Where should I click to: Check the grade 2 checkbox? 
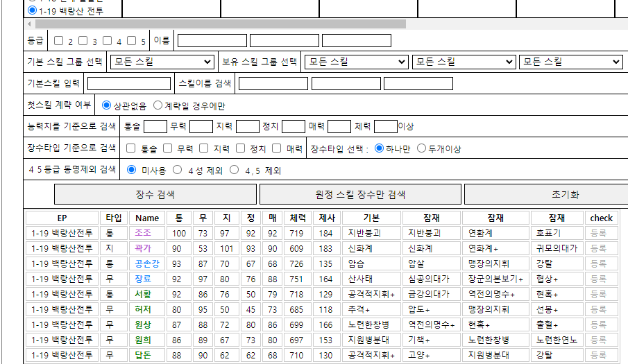(59, 40)
